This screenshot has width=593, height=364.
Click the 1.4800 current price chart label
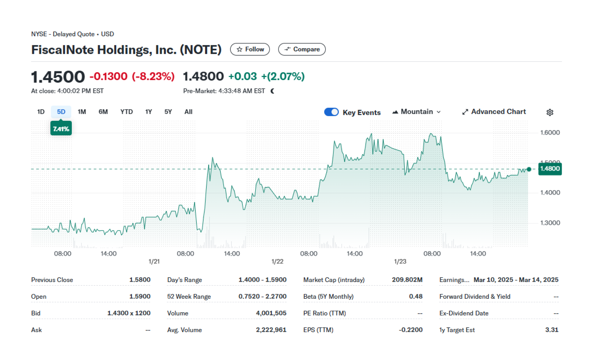(x=550, y=169)
